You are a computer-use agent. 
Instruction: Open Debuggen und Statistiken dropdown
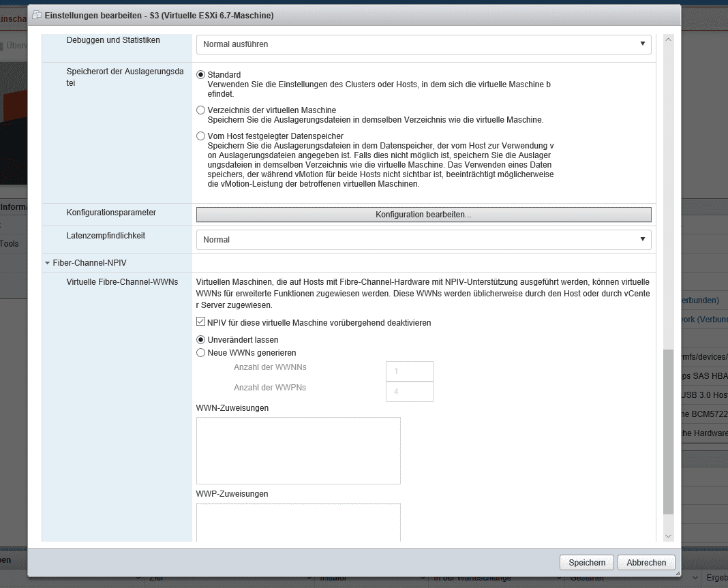pos(423,44)
